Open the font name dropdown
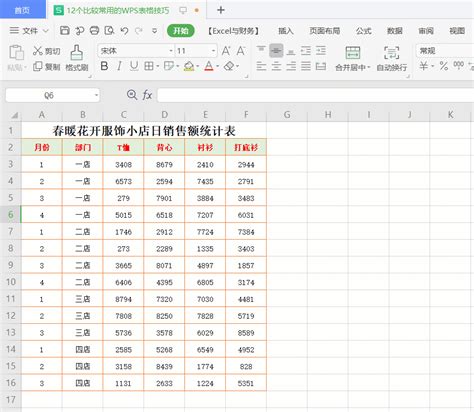The height and width of the screenshot is (412, 474). tap(171, 51)
